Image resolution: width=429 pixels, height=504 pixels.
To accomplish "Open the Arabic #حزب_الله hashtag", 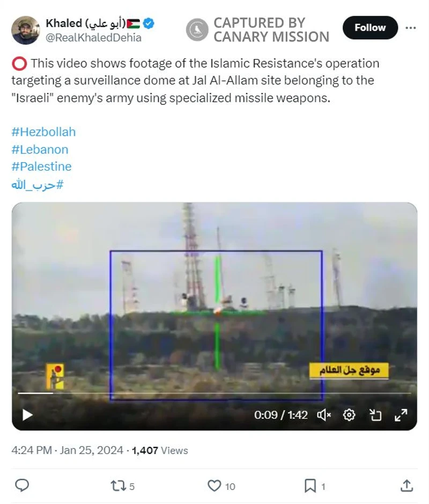I will click(37, 185).
